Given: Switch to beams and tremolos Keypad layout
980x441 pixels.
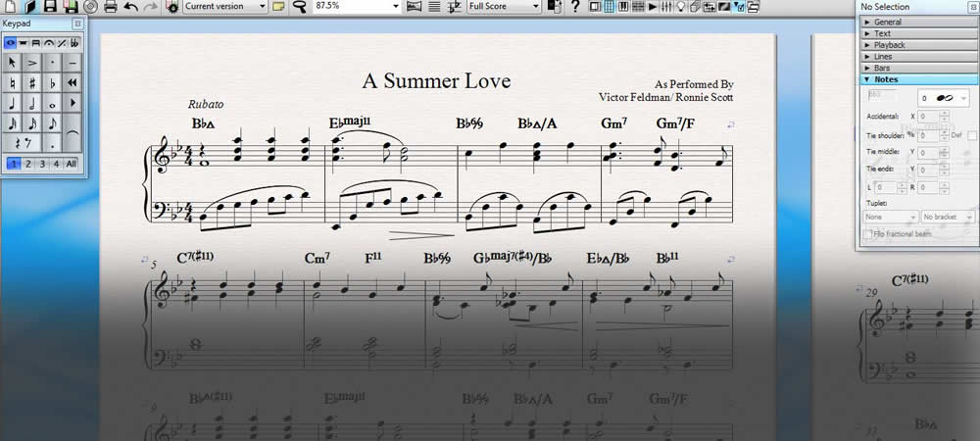Looking at the screenshot, I should (36, 43).
